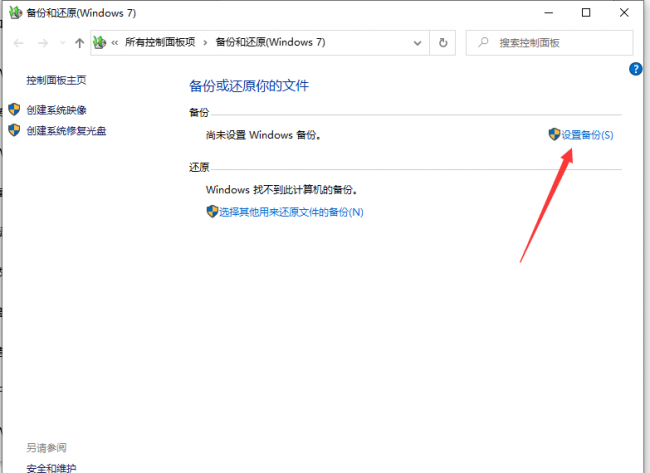Viewport: 650px width, 473px height.
Task: Click the shield icon next to 设置备份
Action: coord(554,134)
